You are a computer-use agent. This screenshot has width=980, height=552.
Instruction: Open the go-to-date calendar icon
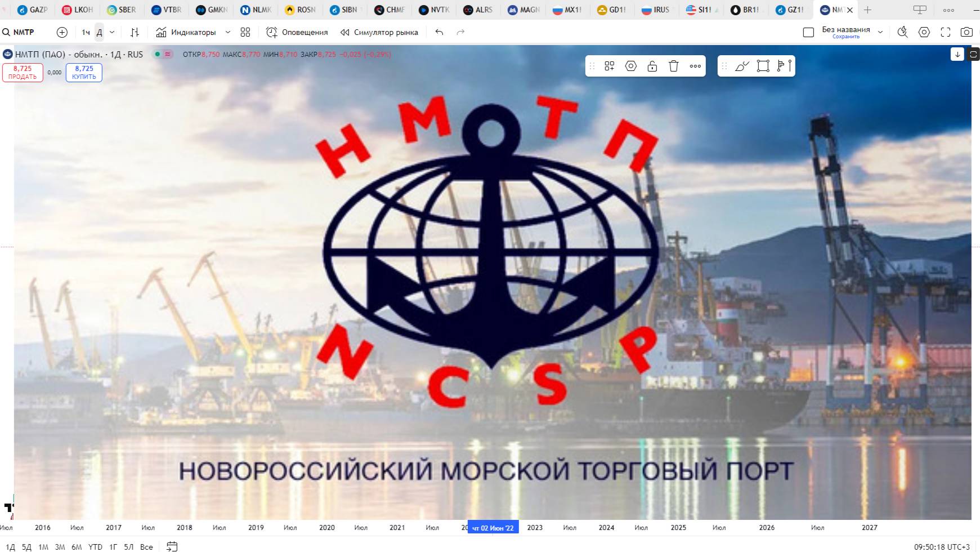pos(172,546)
